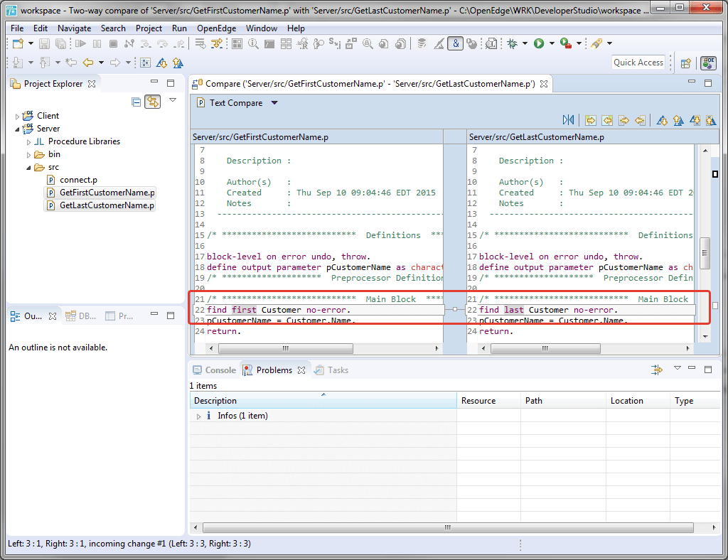The image size is (728, 560).
Task: Click the Open Perspective icon
Action: (x=686, y=63)
